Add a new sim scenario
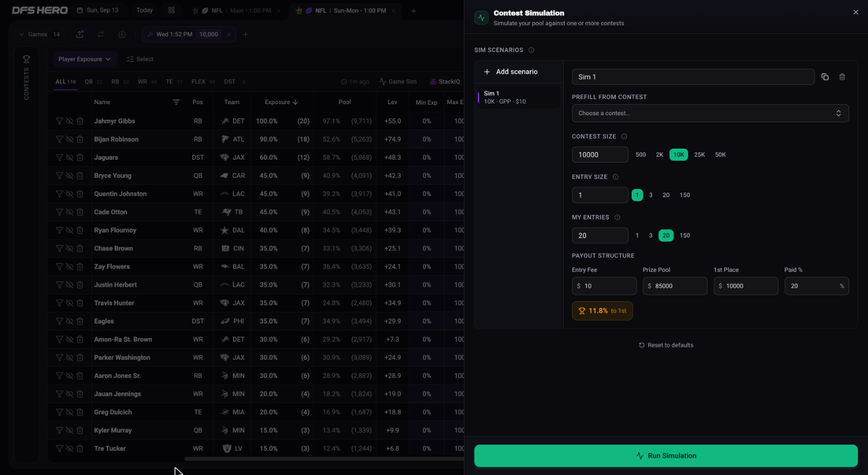The width and height of the screenshot is (868, 475). [511, 72]
